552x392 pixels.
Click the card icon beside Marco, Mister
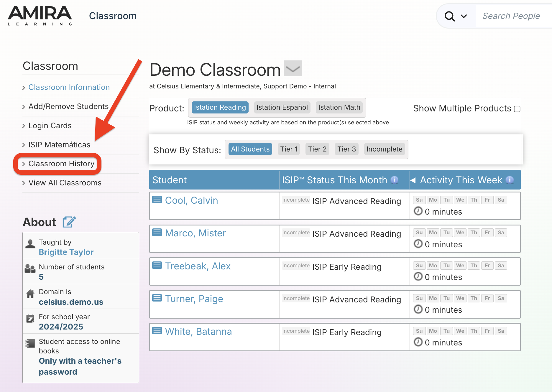click(x=157, y=232)
